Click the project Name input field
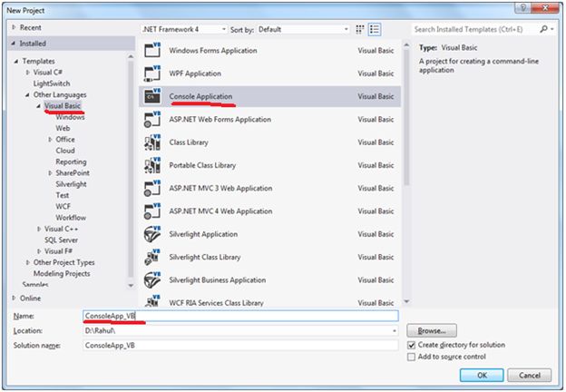This screenshot has width=566, height=392. click(240, 316)
